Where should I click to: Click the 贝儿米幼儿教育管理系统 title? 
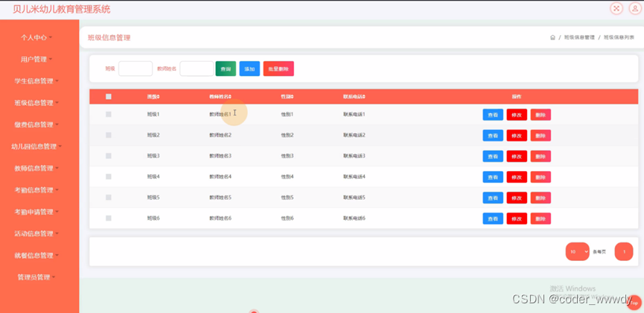(x=62, y=9)
